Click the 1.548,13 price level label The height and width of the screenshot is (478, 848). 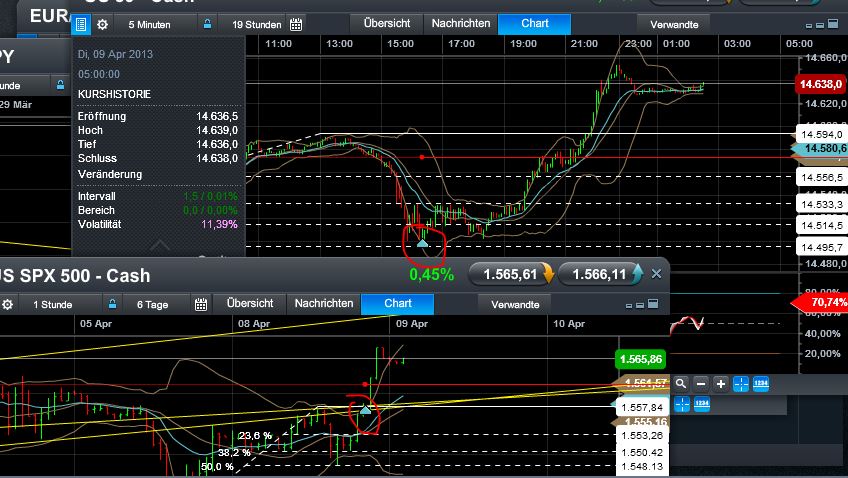642,466
